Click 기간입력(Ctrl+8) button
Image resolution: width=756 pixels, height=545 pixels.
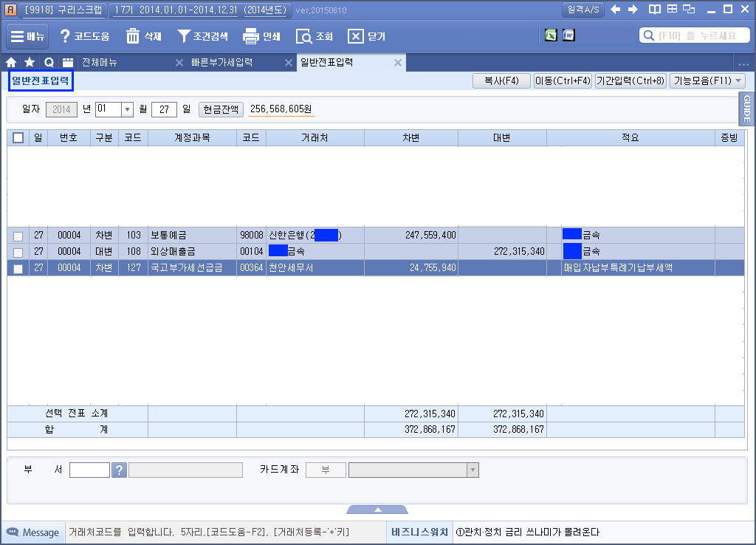tap(630, 80)
